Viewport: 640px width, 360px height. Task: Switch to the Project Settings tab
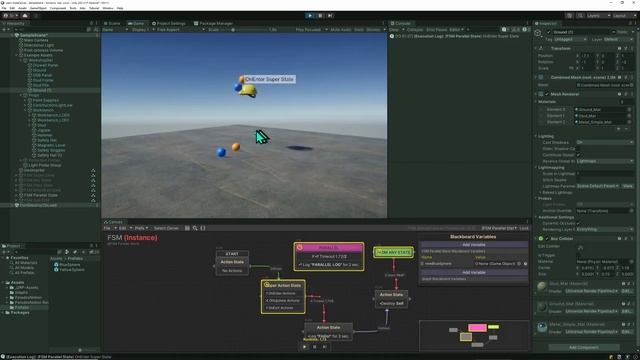(x=169, y=23)
